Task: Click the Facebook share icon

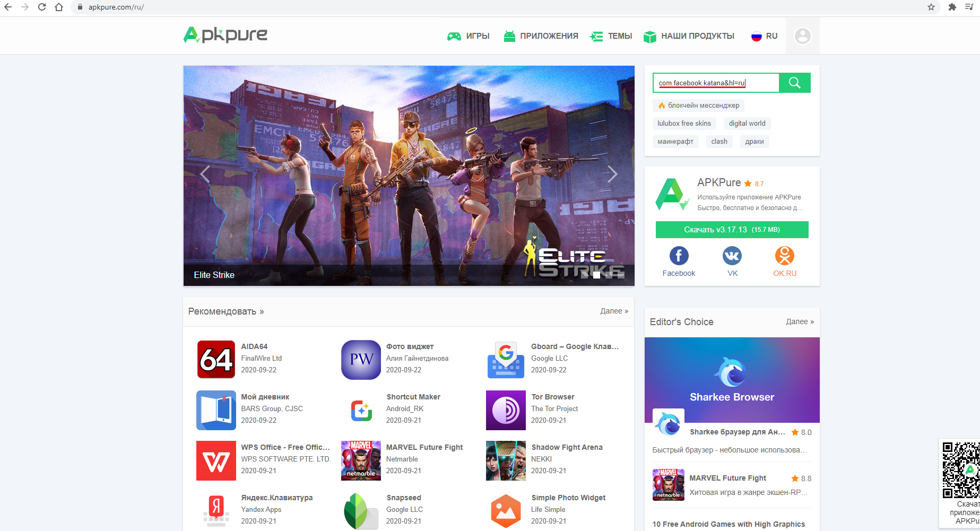Action: (x=679, y=256)
